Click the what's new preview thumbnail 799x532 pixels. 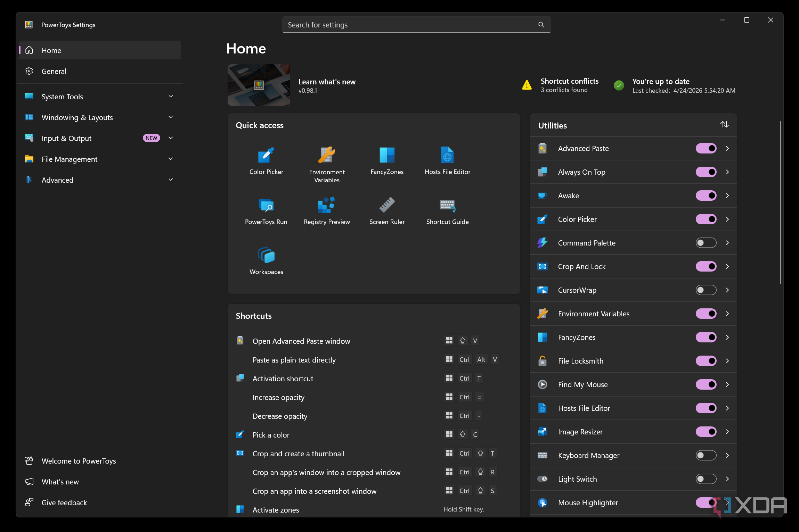click(x=259, y=85)
